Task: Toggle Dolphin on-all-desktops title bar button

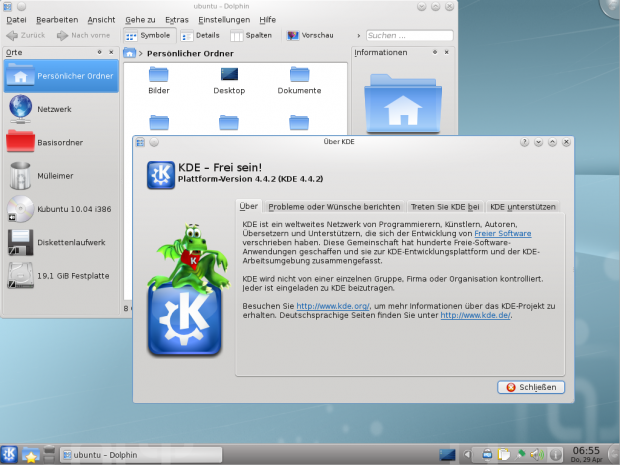Action: 22,6
